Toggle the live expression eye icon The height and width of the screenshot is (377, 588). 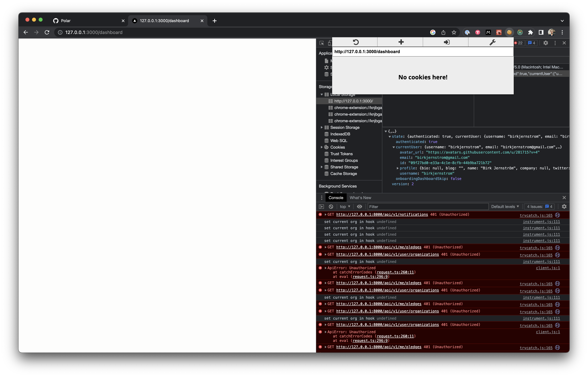click(359, 206)
